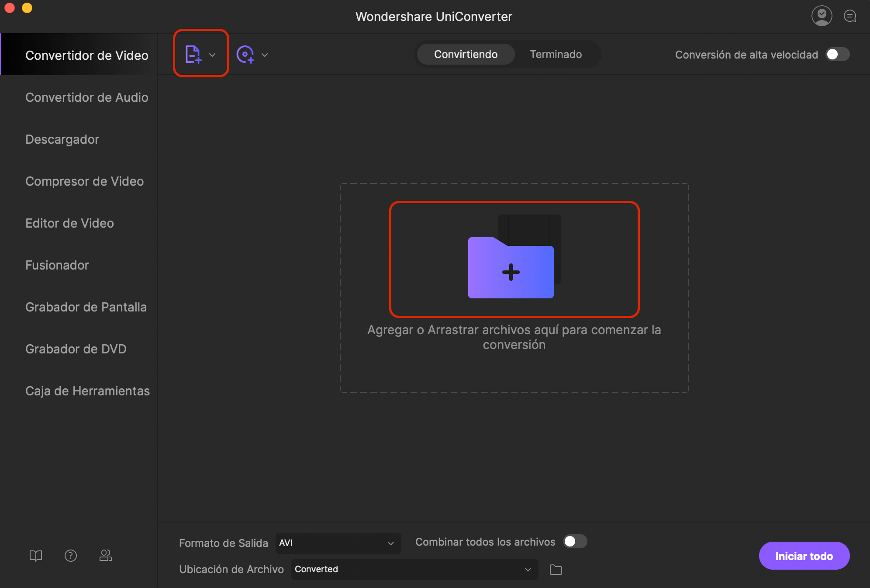
Task: Click the community users icon
Action: point(106,555)
